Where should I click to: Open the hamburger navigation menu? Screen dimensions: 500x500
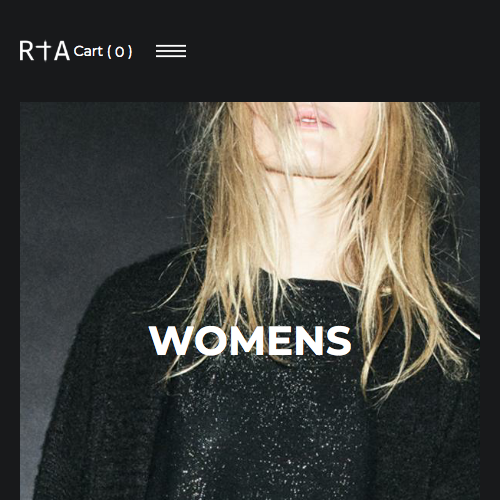click(x=171, y=51)
